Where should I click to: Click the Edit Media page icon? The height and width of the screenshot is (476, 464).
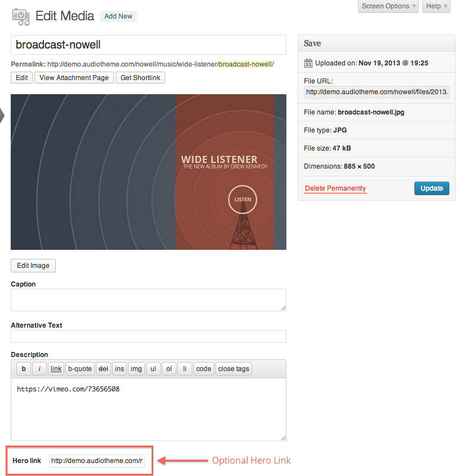[x=21, y=17]
